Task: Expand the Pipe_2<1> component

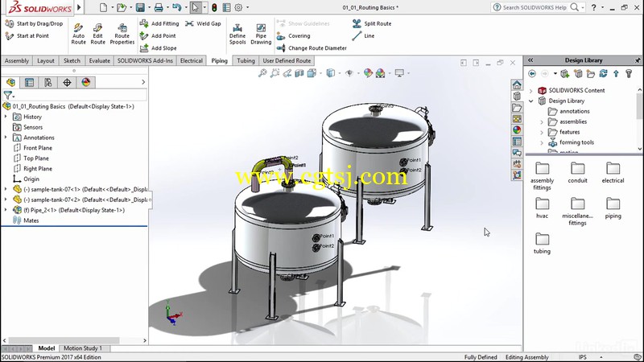Action: click(6, 210)
